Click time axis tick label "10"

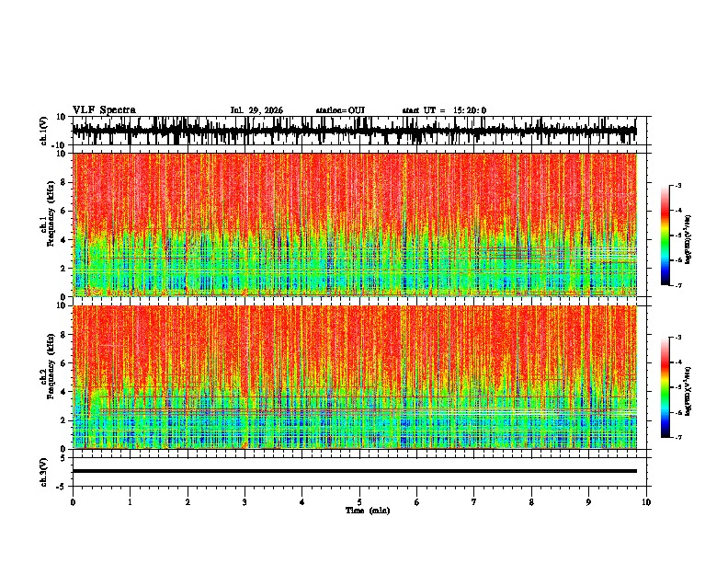[646, 502]
